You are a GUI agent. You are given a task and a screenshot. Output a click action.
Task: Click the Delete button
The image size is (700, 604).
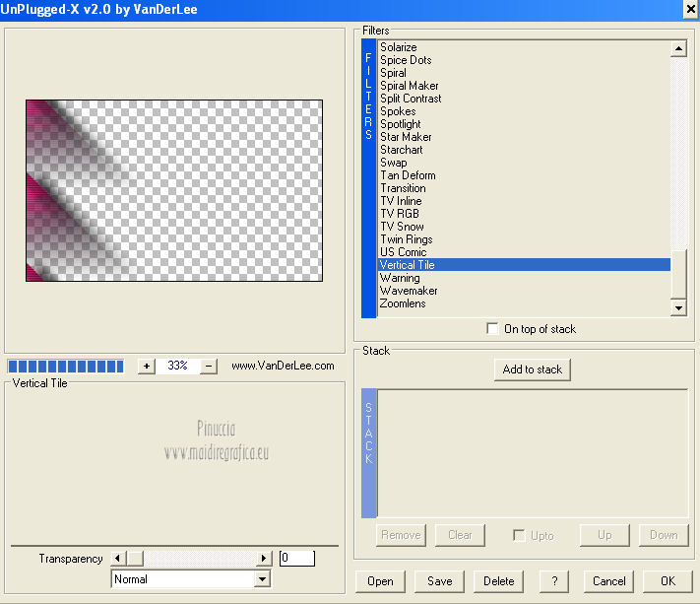click(x=498, y=581)
